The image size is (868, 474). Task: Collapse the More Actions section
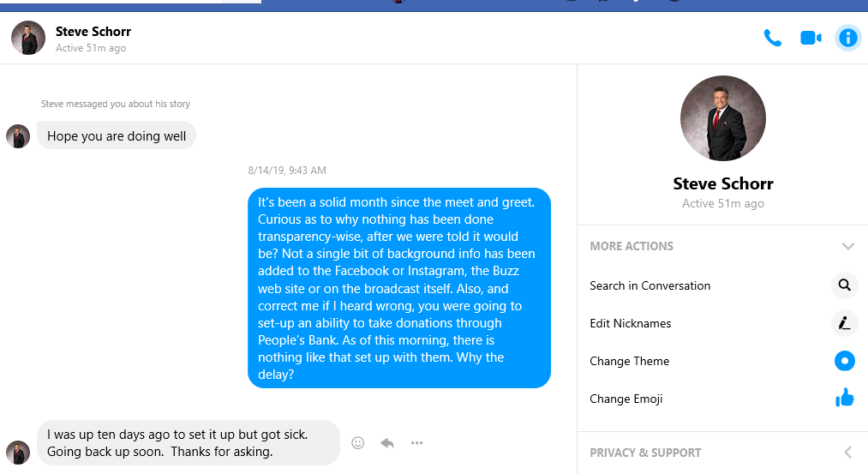[x=847, y=246]
